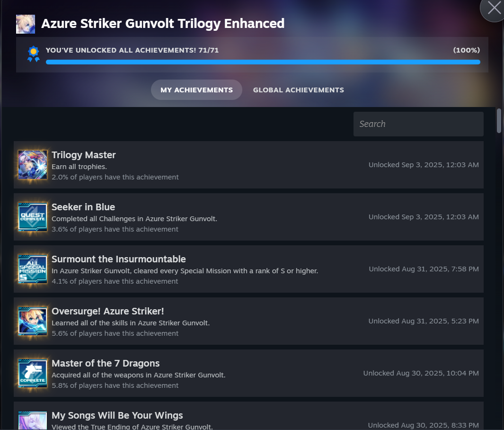Click Seeker in Blue's unlock date
This screenshot has height=430, width=504.
pyautogui.click(x=424, y=217)
